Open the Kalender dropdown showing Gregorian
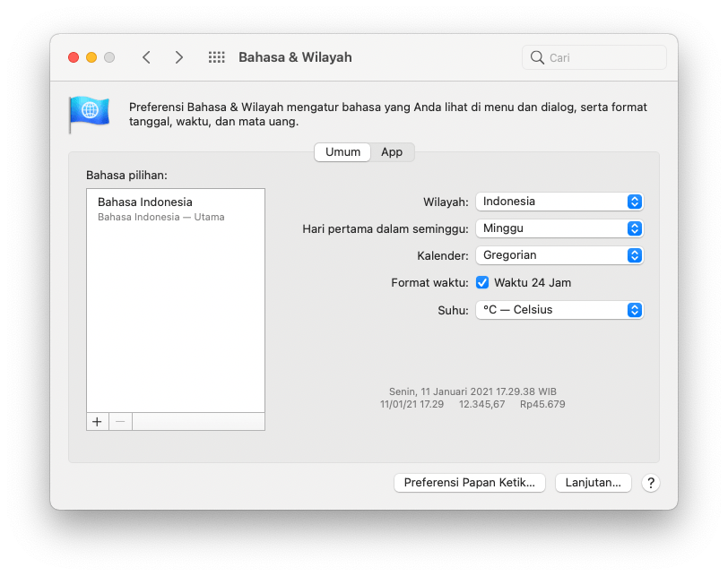The width and height of the screenshot is (728, 576). click(x=559, y=255)
